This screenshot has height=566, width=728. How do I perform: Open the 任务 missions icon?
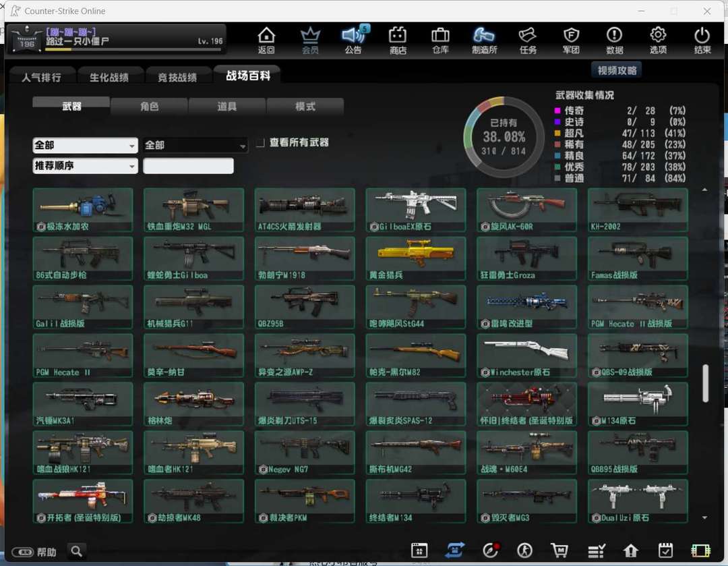point(527,40)
